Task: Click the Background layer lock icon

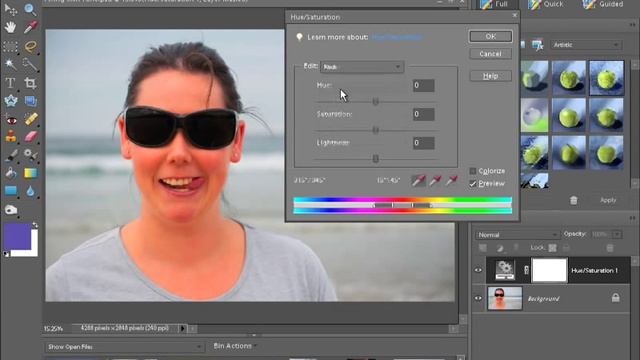Action: pos(616,298)
